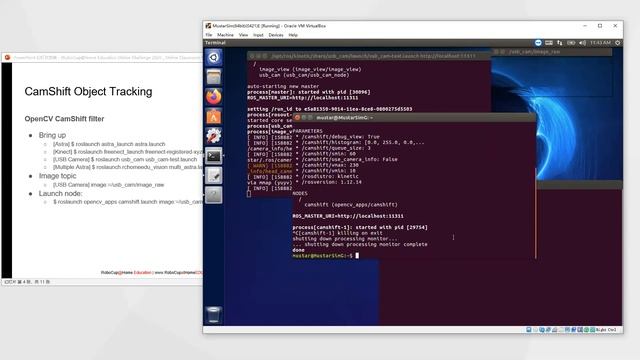Click the clock in Ubuntu top panel
Screen dimensions: 640x360
600,43
